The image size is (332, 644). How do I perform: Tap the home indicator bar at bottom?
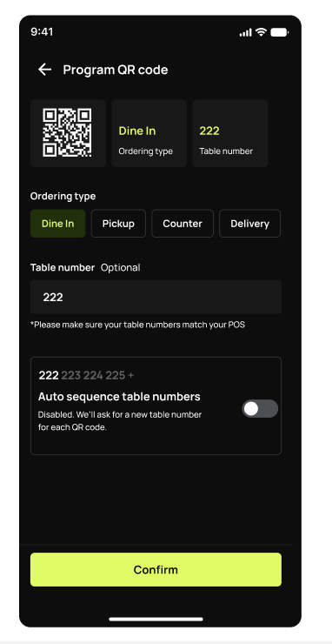[x=156, y=619]
